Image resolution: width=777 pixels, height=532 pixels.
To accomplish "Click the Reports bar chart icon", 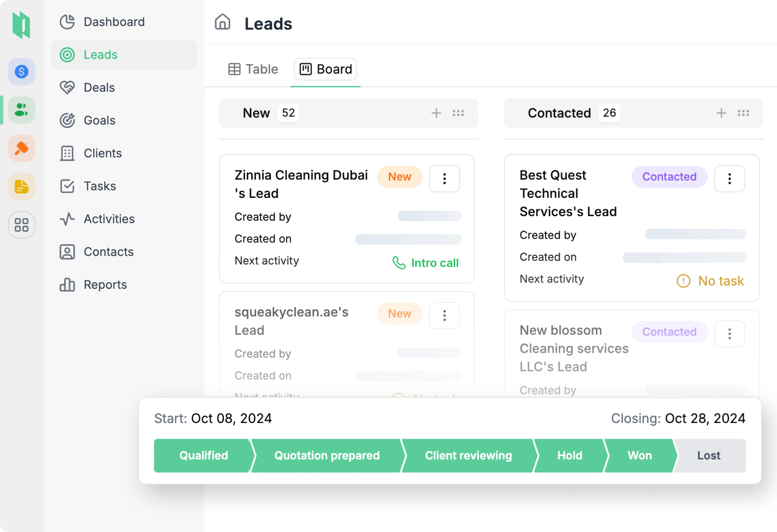I will (x=67, y=285).
